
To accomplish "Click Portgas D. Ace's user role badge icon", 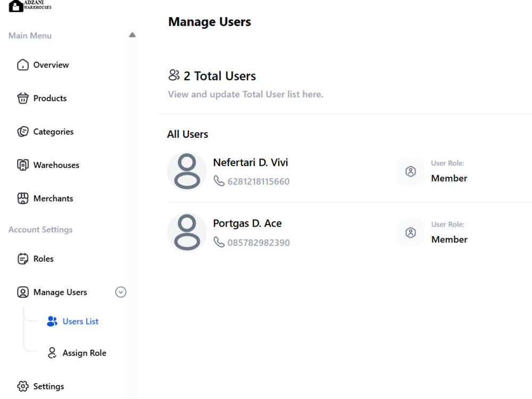I will coord(411,232).
